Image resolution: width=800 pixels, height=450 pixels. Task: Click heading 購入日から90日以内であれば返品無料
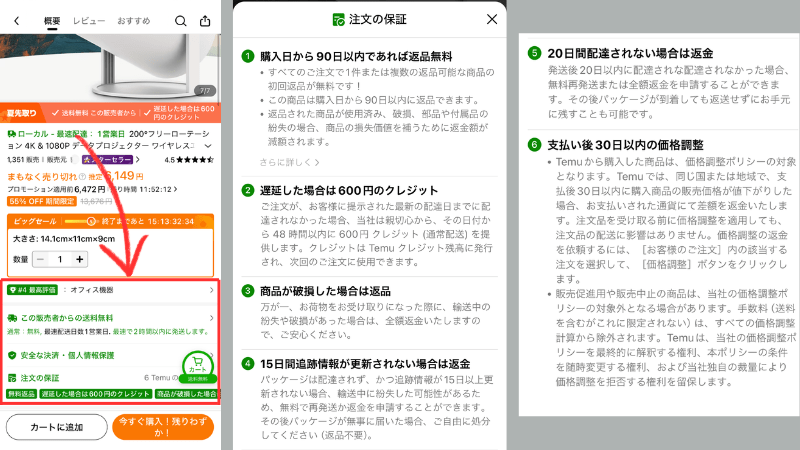356,56
